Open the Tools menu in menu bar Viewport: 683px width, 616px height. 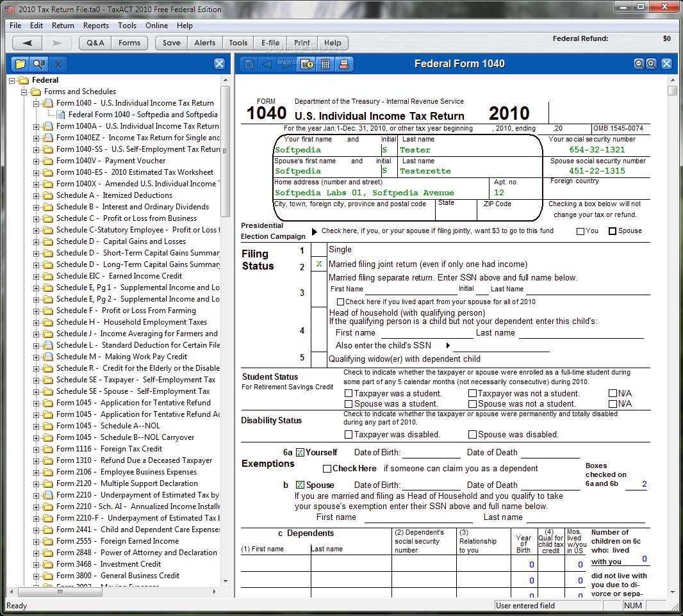tap(127, 26)
